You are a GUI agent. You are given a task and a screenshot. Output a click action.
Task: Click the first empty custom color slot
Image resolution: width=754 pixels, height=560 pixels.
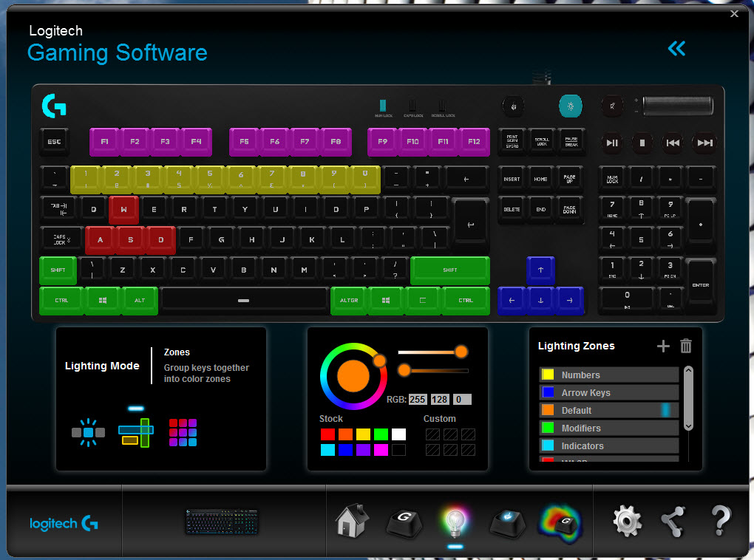tap(432, 434)
